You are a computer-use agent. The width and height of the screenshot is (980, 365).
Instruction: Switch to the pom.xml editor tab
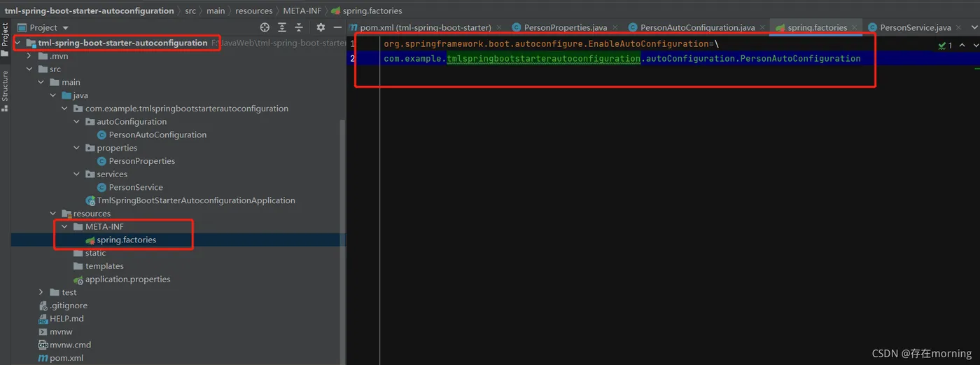425,27
